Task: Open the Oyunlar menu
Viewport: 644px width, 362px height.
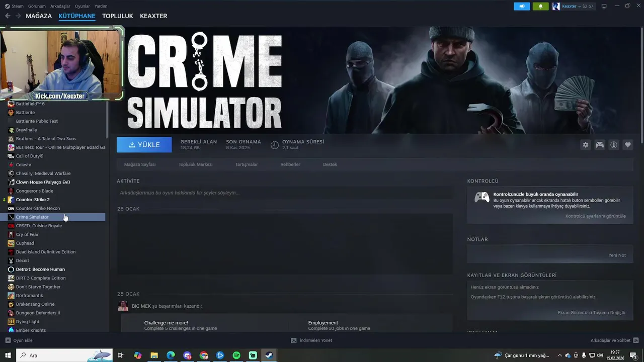Action: [82, 6]
